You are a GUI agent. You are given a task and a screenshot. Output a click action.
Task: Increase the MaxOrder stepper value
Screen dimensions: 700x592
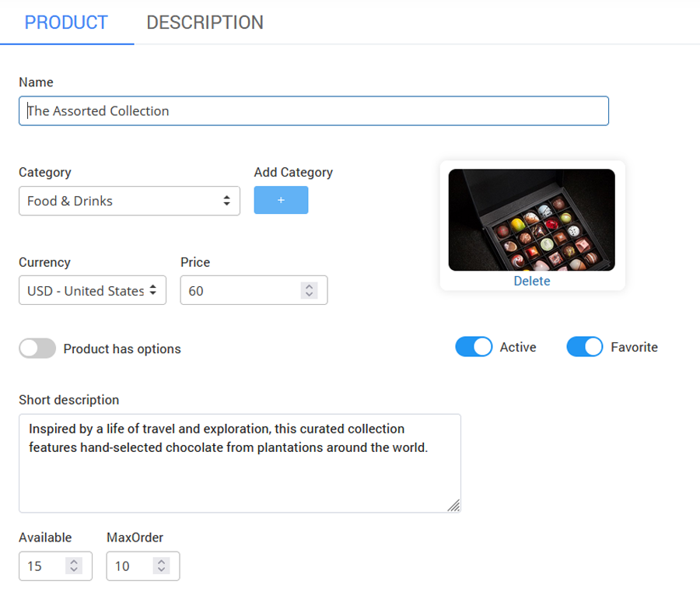point(161,562)
